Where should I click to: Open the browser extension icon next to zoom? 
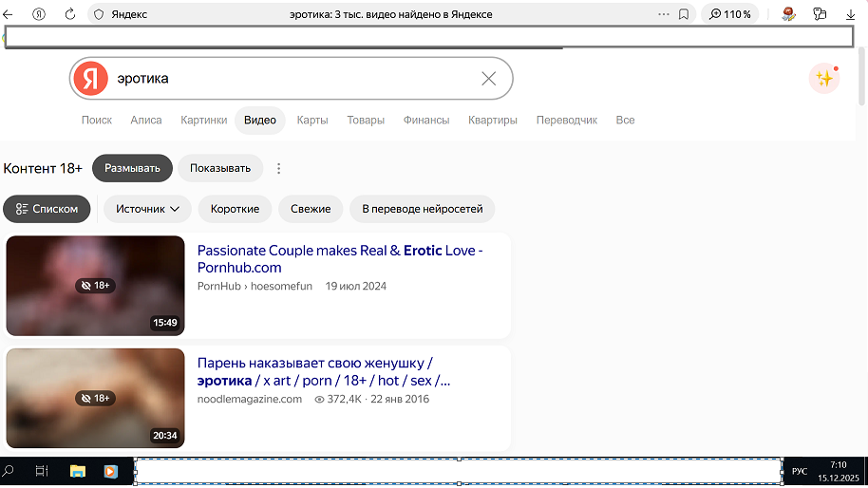coord(788,14)
